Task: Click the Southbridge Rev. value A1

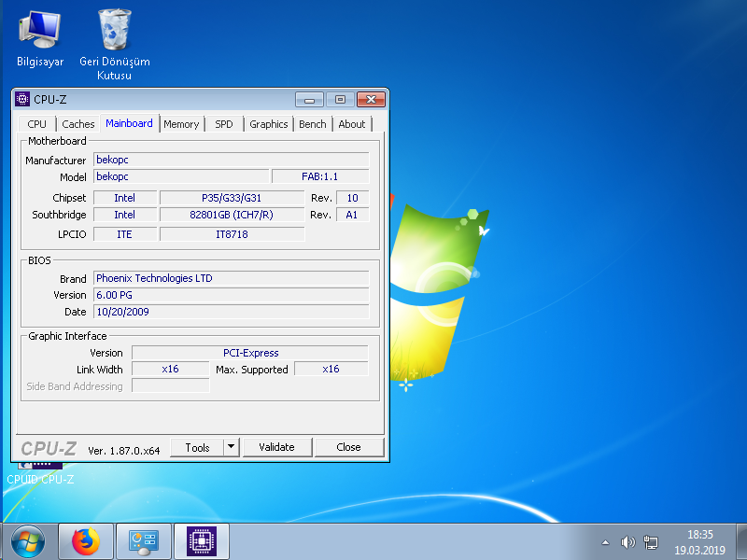Action: coord(353,215)
